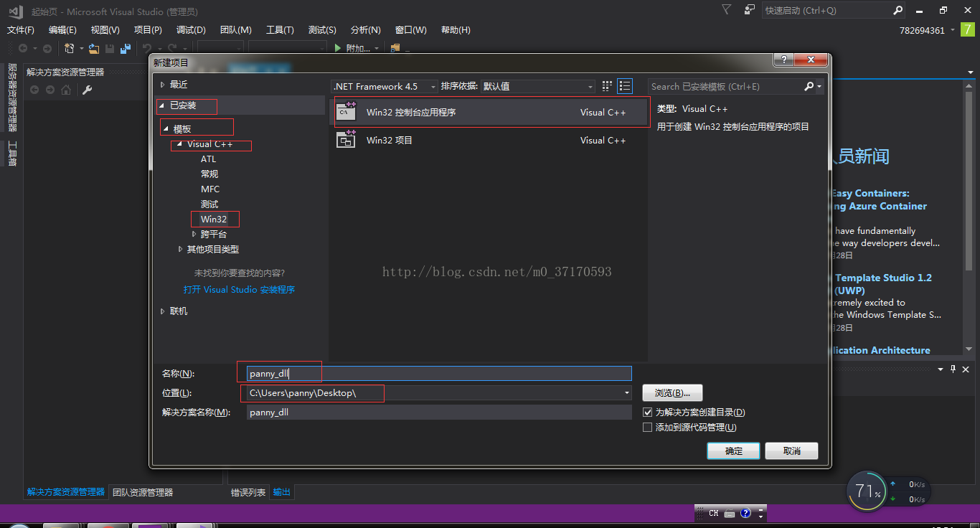Click the language bar keyboard icon
This screenshot has width=980, height=528.
pyautogui.click(x=730, y=514)
